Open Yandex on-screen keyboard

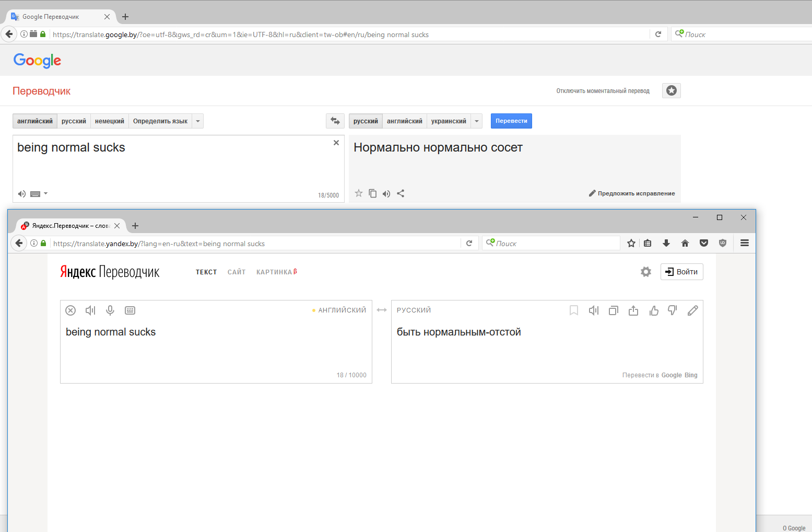click(x=130, y=310)
